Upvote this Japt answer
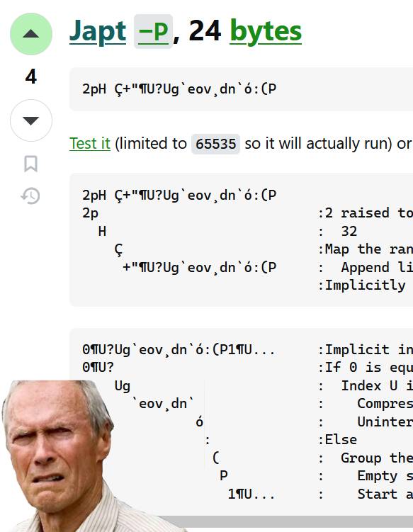The height and width of the screenshot is (532, 413). (x=31, y=33)
